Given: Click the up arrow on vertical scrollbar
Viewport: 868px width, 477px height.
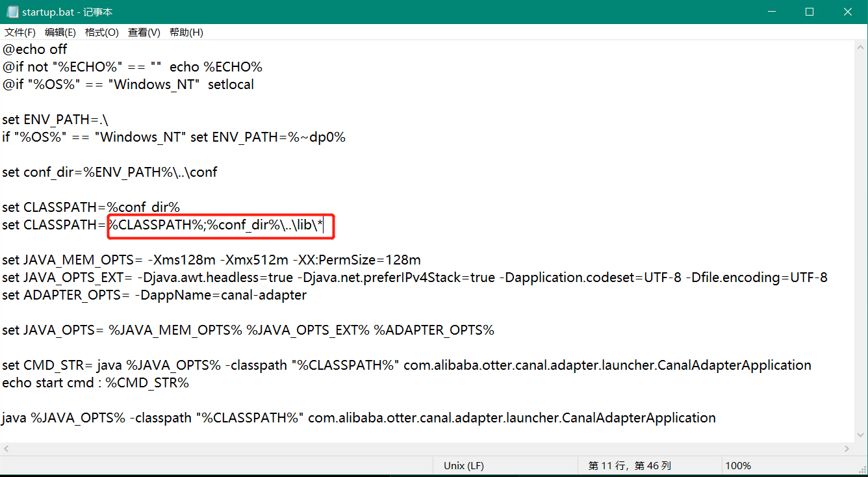Looking at the screenshot, I should pos(862,47).
